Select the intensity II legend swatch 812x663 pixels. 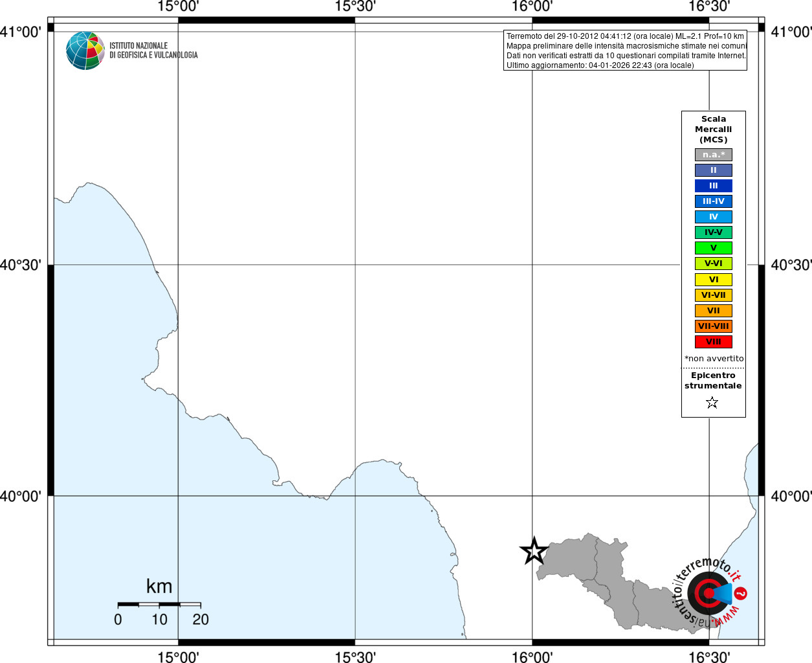click(714, 170)
